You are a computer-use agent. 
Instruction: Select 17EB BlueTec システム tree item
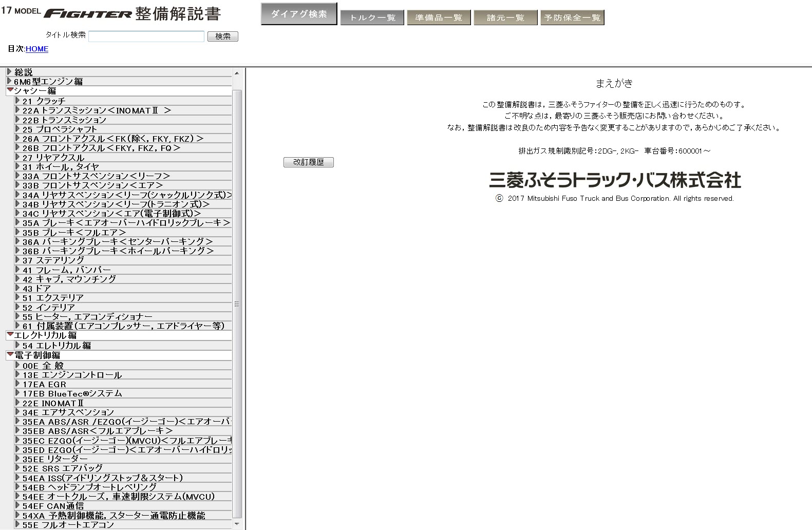(72, 394)
